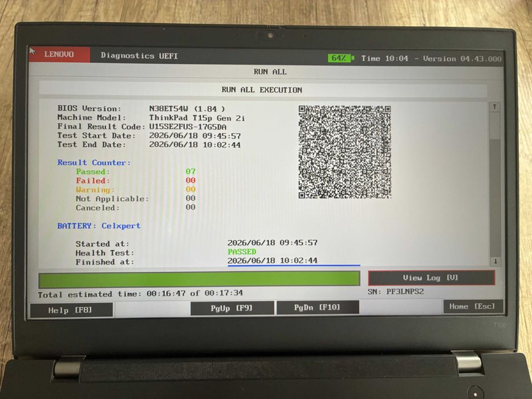This screenshot has height=399, width=532.
Task: Click test end date value 2026/06/18 10:02:44 in the header block
Action: pyautogui.click(x=195, y=145)
